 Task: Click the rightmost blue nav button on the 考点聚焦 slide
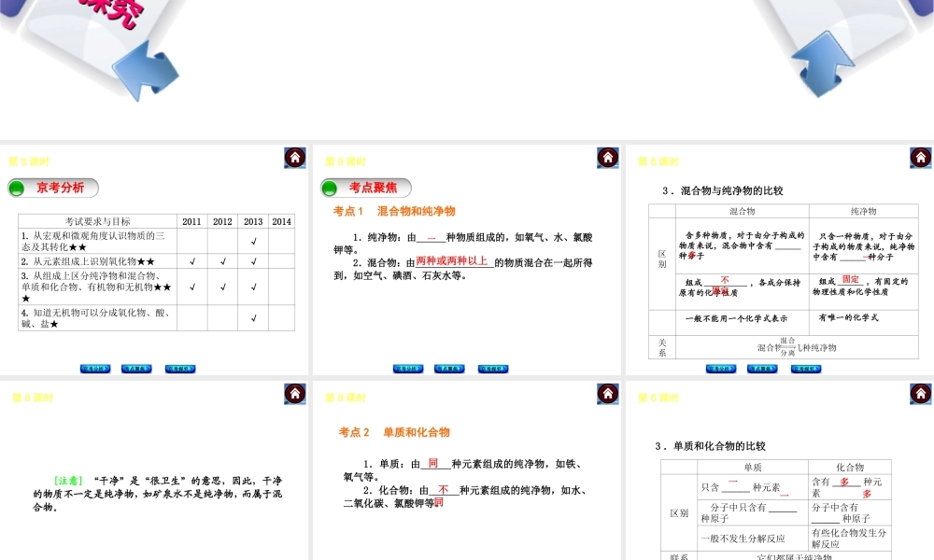point(493,369)
